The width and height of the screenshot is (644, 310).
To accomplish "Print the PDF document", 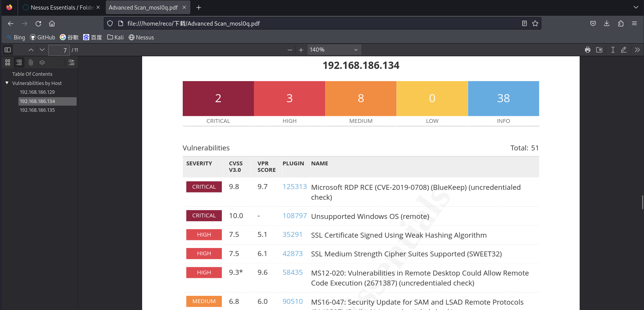I will point(588,50).
